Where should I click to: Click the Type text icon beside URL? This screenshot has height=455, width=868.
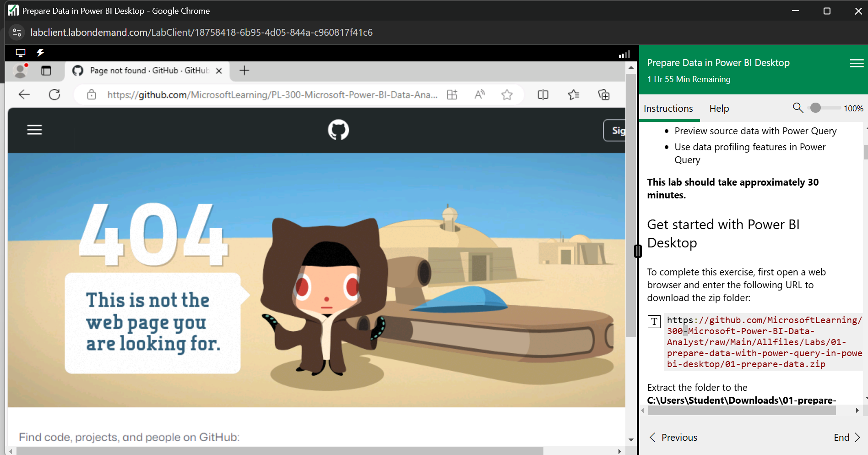click(654, 321)
